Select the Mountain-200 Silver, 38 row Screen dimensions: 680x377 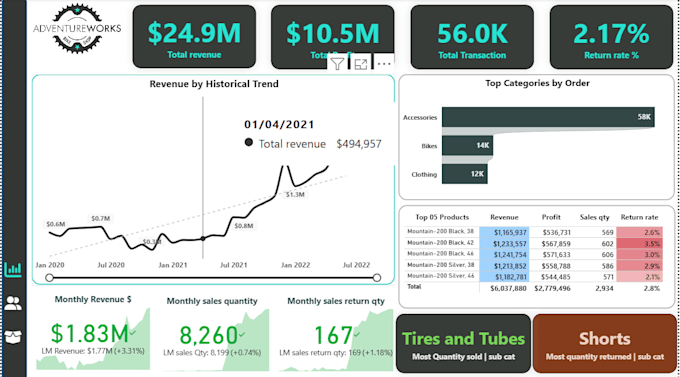point(533,266)
